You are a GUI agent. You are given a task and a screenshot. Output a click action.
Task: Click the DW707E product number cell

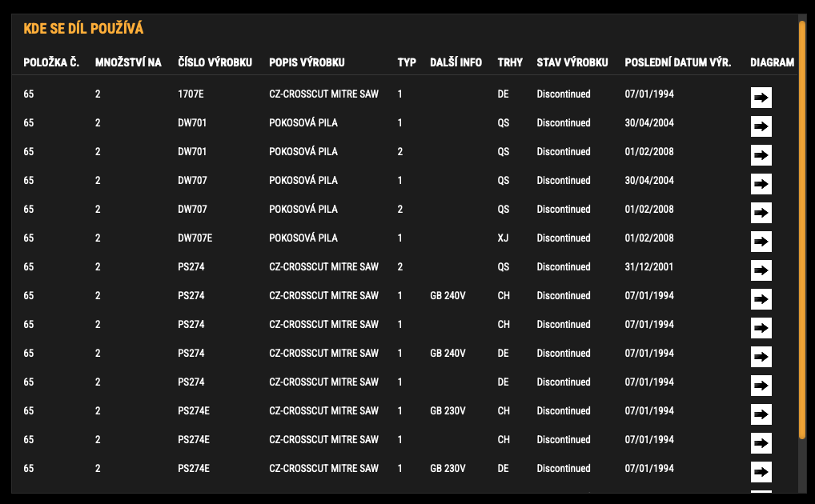point(195,238)
